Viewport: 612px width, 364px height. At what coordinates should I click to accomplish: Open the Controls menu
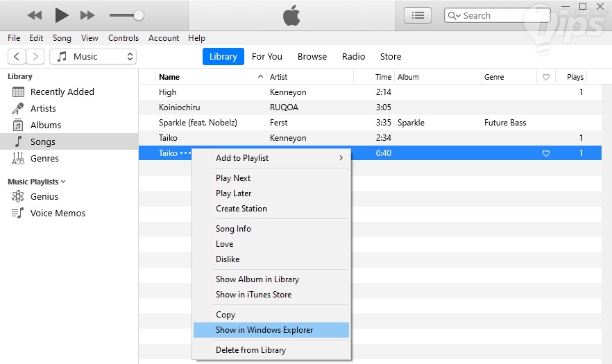tap(124, 38)
